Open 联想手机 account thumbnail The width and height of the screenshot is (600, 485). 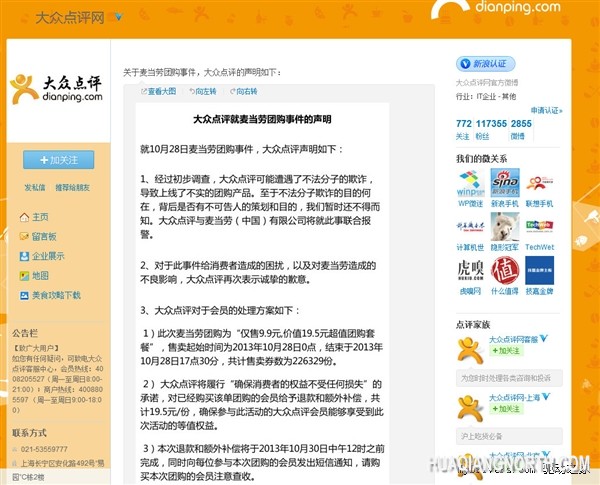(x=539, y=183)
